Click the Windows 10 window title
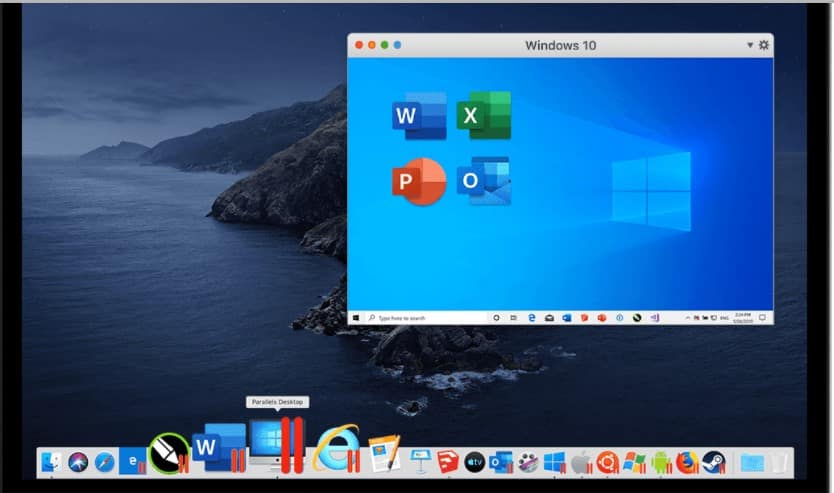The image size is (834, 493). point(561,45)
